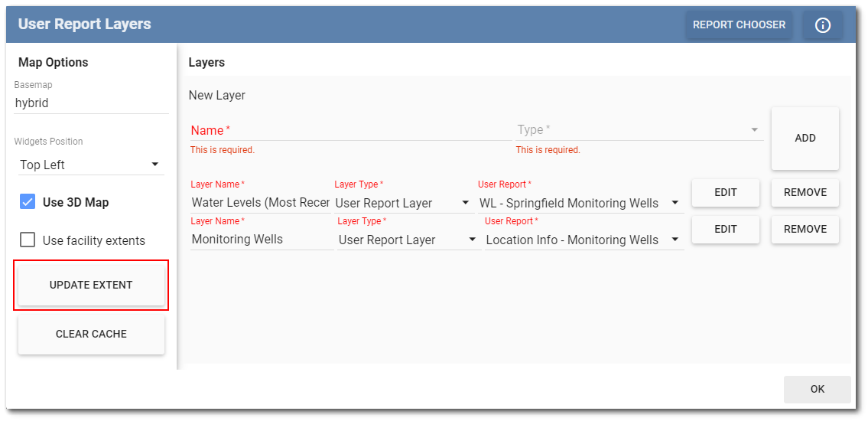Image resolution: width=868 pixels, height=421 pixels.
Task: Click the 'Map Options' heading
Action: pyautogui.click(x=53, y=62)
